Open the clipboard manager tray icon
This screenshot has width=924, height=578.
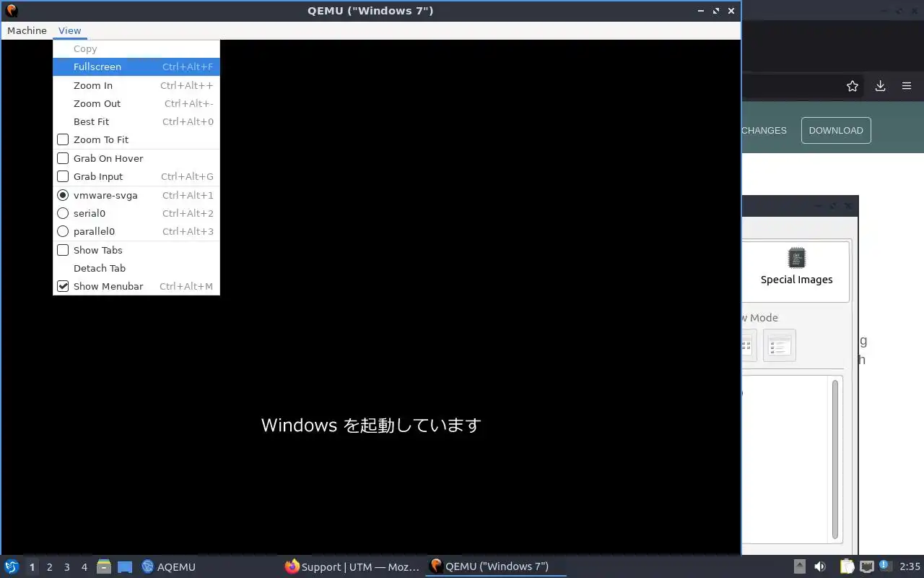click(x=847, y=566)
